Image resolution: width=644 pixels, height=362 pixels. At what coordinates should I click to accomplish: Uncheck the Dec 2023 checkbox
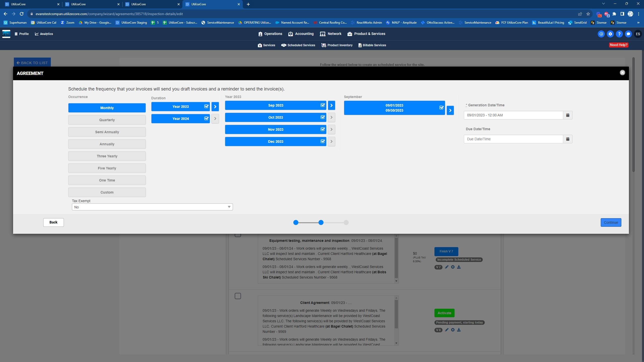point(323,141)
